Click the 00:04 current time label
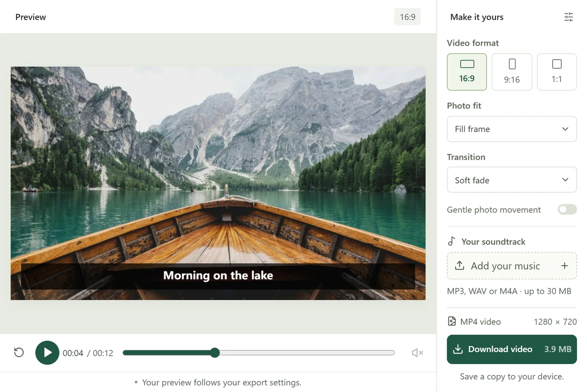 point(73,353)
